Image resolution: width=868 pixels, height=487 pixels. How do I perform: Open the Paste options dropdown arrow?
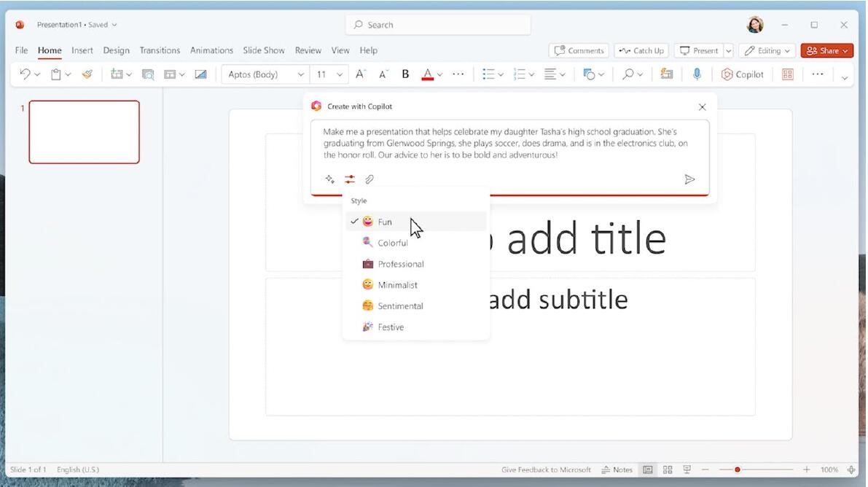click(68, 74)
